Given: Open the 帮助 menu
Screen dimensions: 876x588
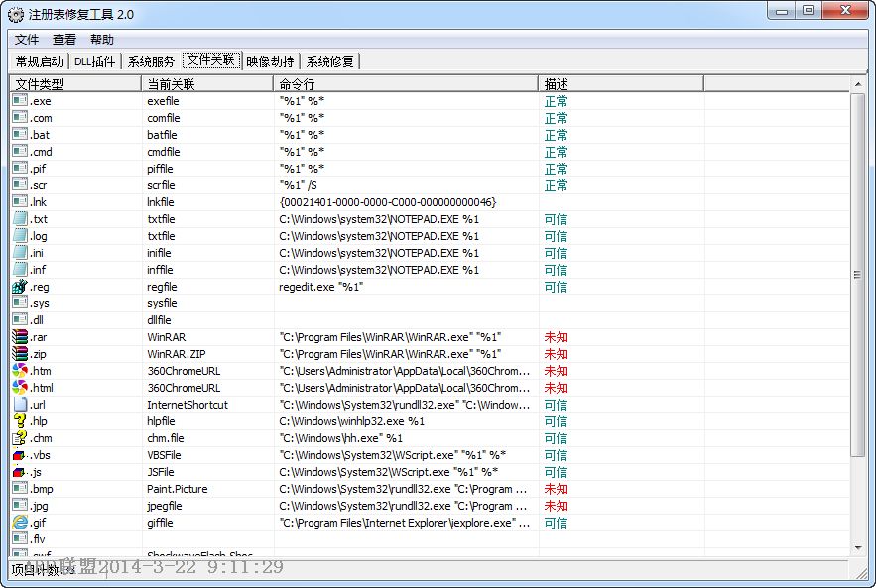Looking at the screenshot, I should click(x=102, y=40).
